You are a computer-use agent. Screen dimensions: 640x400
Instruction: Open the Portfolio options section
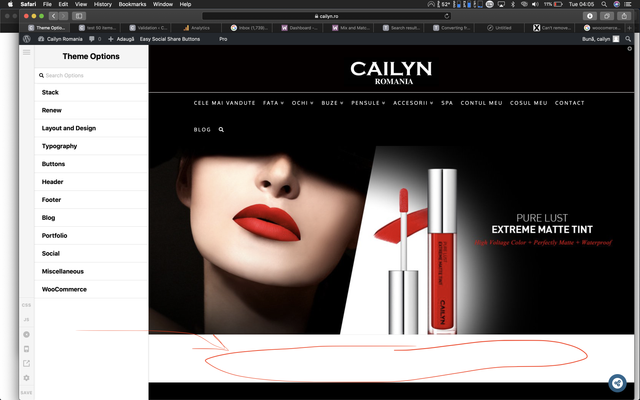coord(91,236)
